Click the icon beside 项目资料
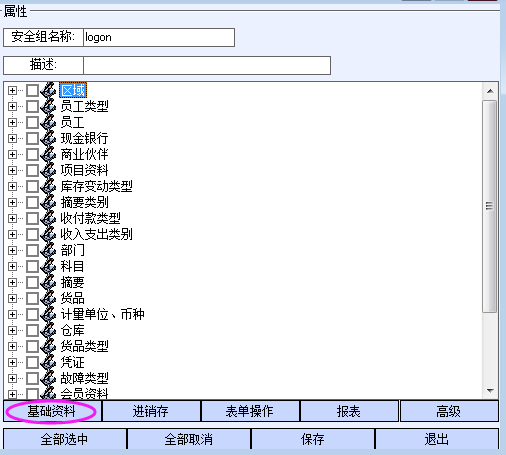The image size is (506, 455). [48, 170]
